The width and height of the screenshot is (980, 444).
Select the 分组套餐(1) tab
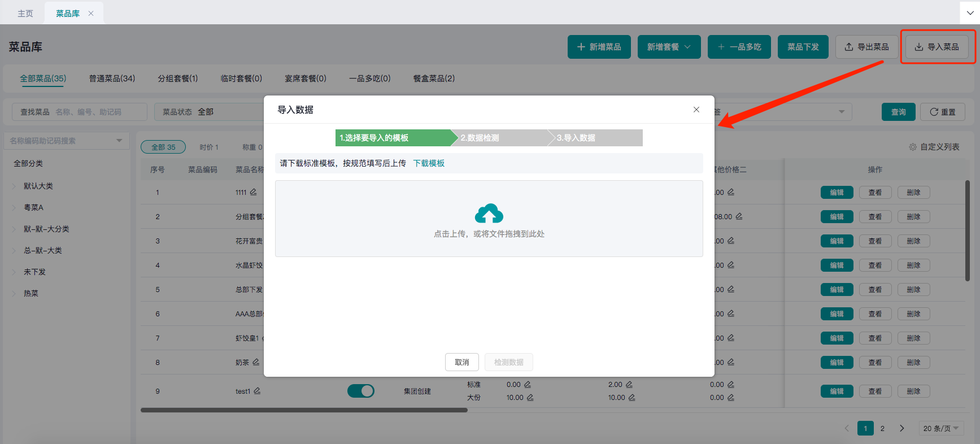[178, 79]
